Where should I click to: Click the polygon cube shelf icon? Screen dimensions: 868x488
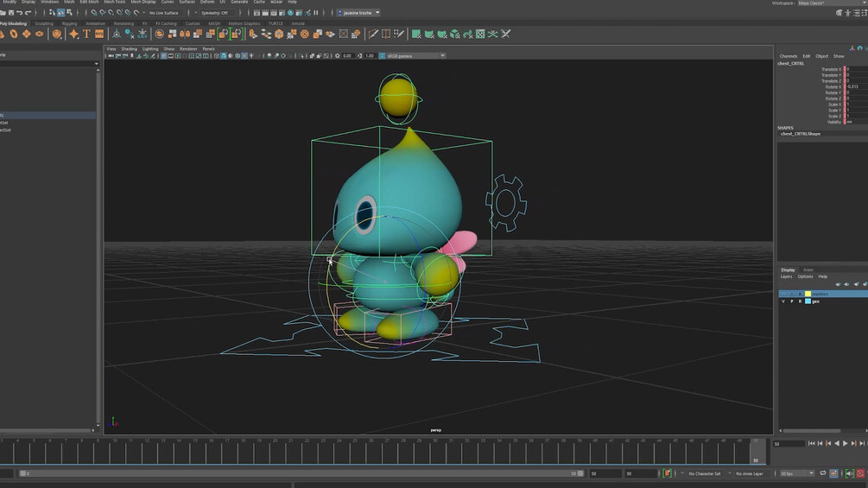[x=279, y=35]
